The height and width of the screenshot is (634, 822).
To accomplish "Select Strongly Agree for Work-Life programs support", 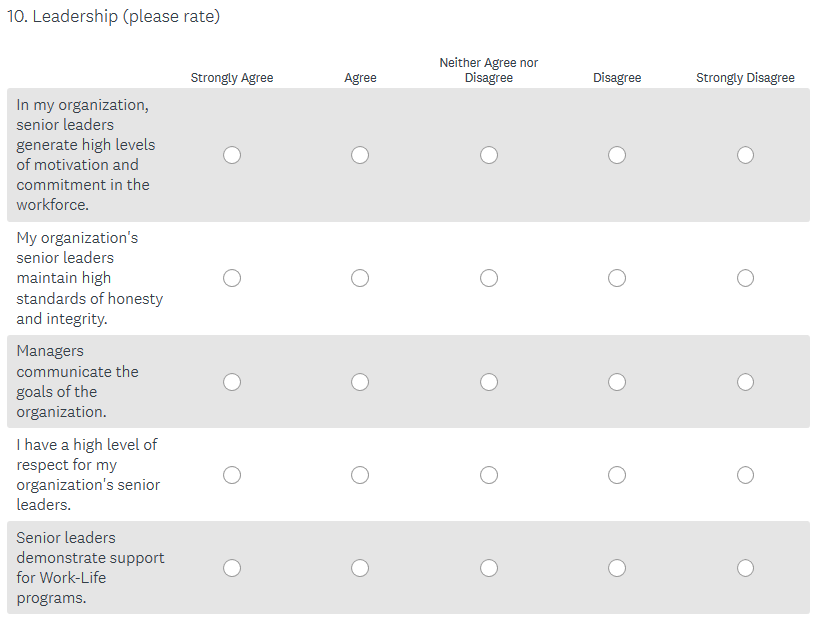I will coord(232,568).
